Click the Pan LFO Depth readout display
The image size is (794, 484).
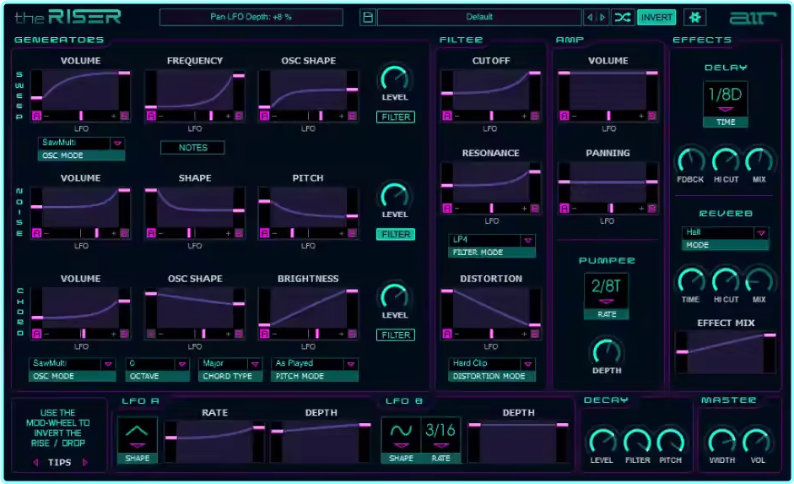click(x=251, y=17)
